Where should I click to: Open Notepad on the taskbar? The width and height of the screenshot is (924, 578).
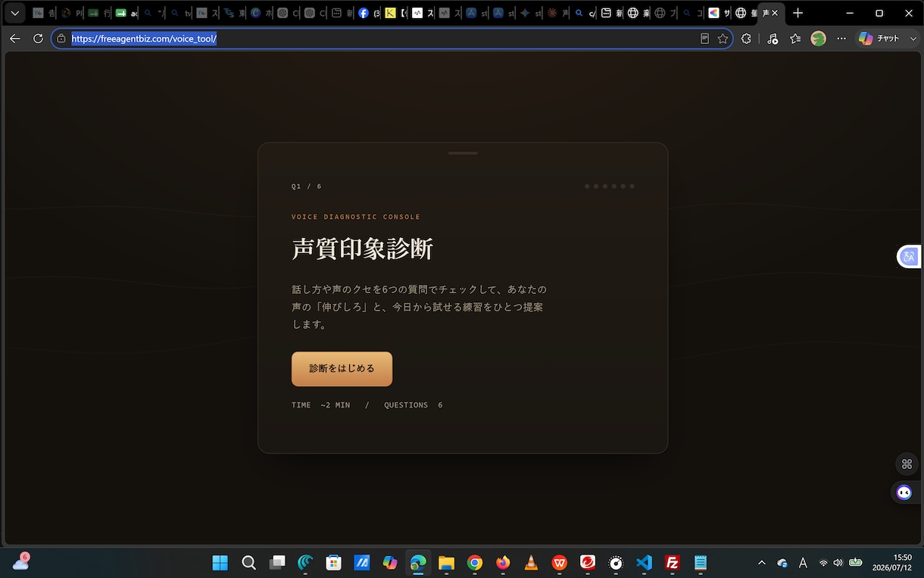tap(701, 563)
